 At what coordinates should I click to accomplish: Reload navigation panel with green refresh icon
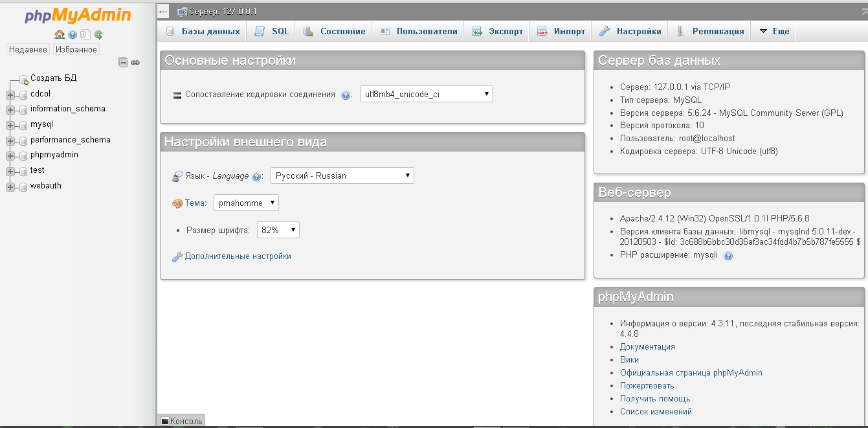point(98,34)
